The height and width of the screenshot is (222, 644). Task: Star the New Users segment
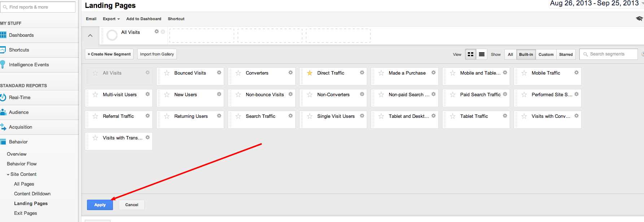(167, 95)
